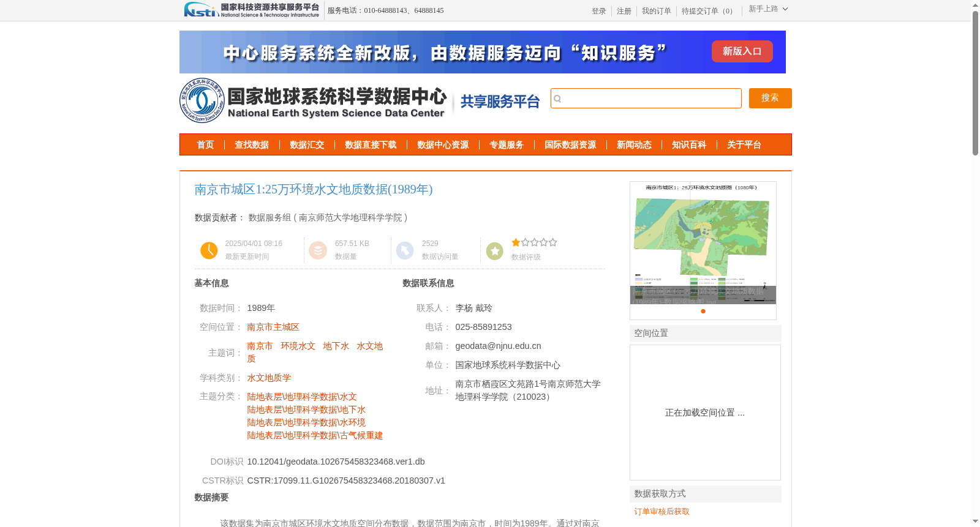Click the 订单审核后获取 link

[661, 512]
